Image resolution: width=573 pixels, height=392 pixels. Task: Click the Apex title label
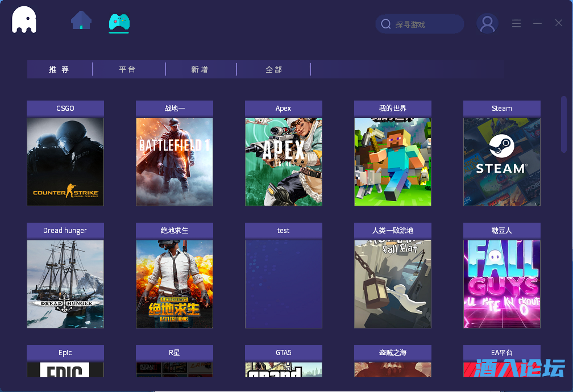[x=284, y=109]
